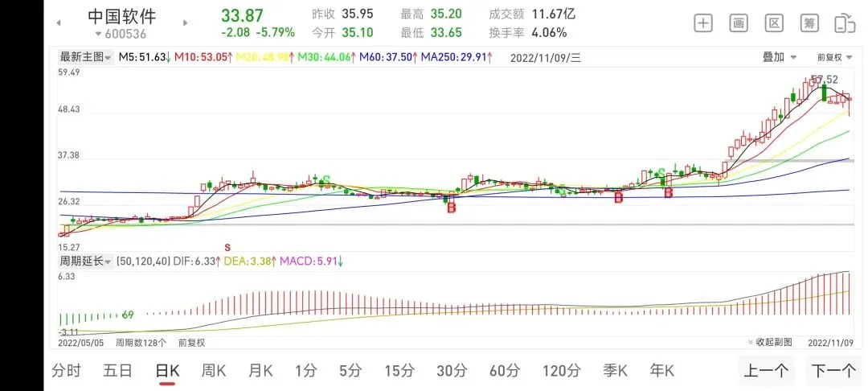The width and height of the screenshot is (868, 391).
Task: Click the MACD parameters [50,120,40]
Action: [143, 261]
